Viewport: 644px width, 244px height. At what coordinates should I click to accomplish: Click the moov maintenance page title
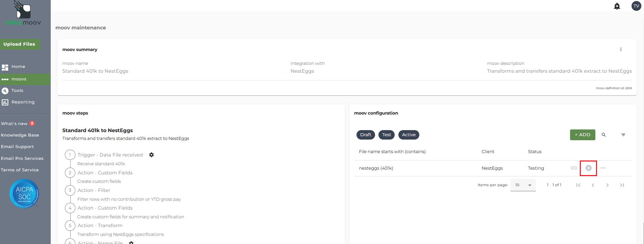[81, 28]
